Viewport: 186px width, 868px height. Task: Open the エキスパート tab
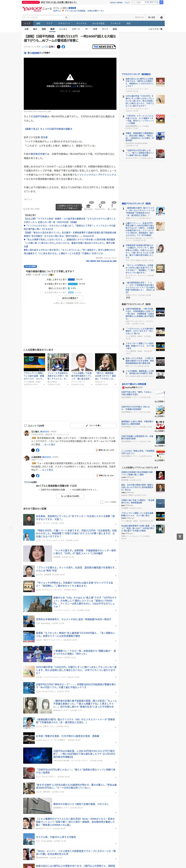(x=64, y=24)
